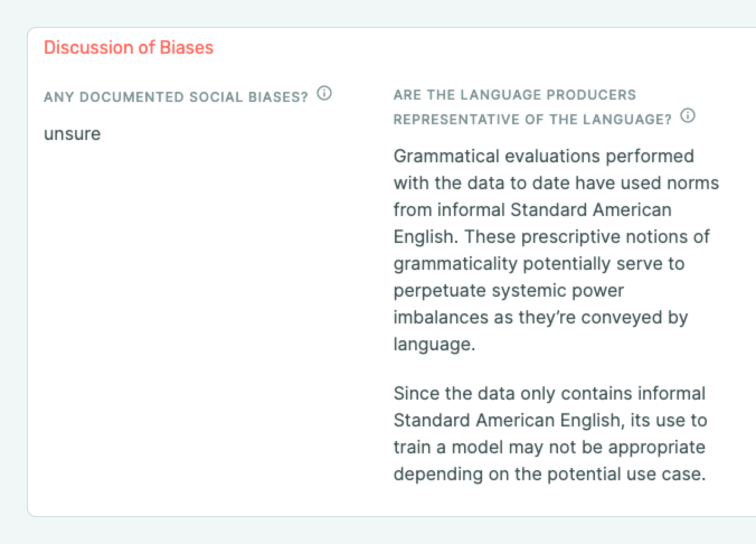The width and height of the screenshot is (756, 544).
Task: Click the 'English. These prescriptive notions' line
Action: [x=552, y=237]
